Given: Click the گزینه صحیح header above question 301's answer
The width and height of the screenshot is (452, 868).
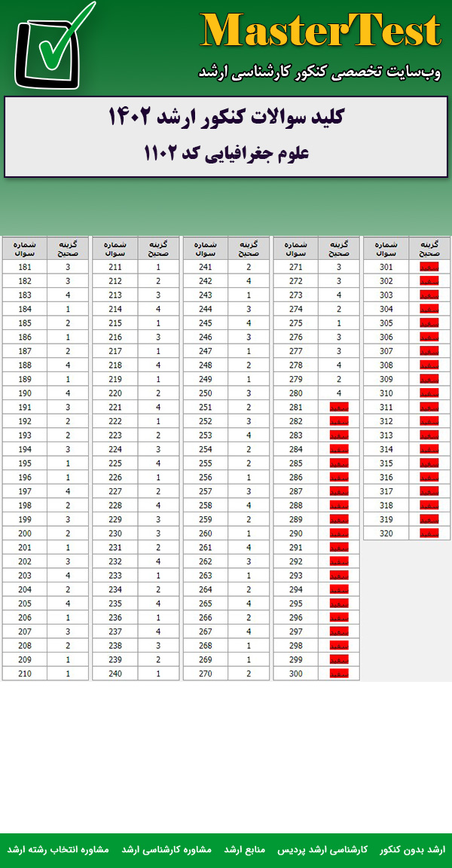Looking at the screenshot, I should point(429,249).
